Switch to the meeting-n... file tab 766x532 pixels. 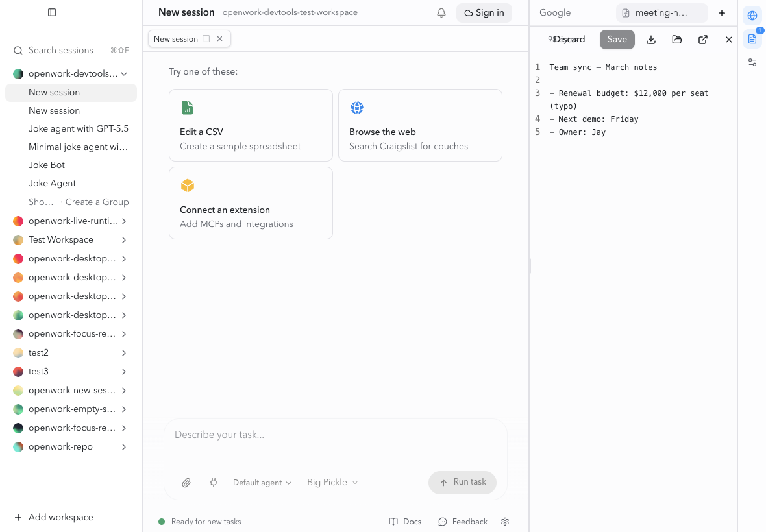point(661,13)
